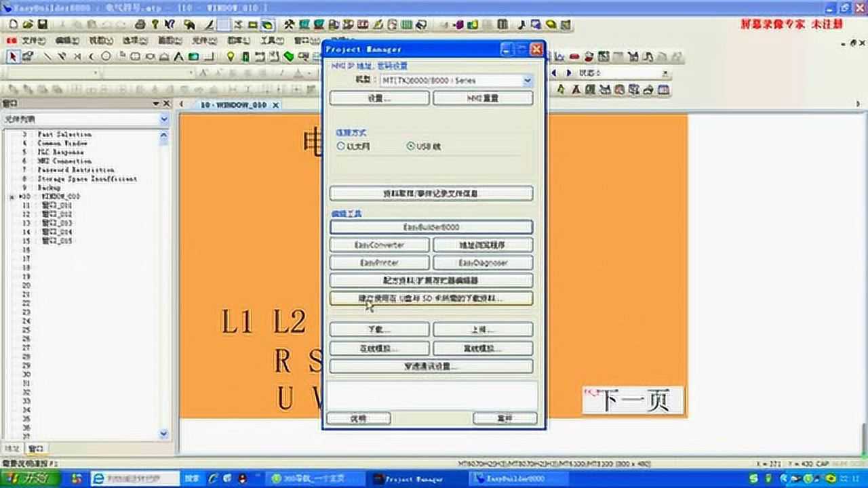This screenshot has height=488, width=868.
Task: Open the HMI model dropdown in Project Manager
Action: pyautogui.click(x=527, y=81)
